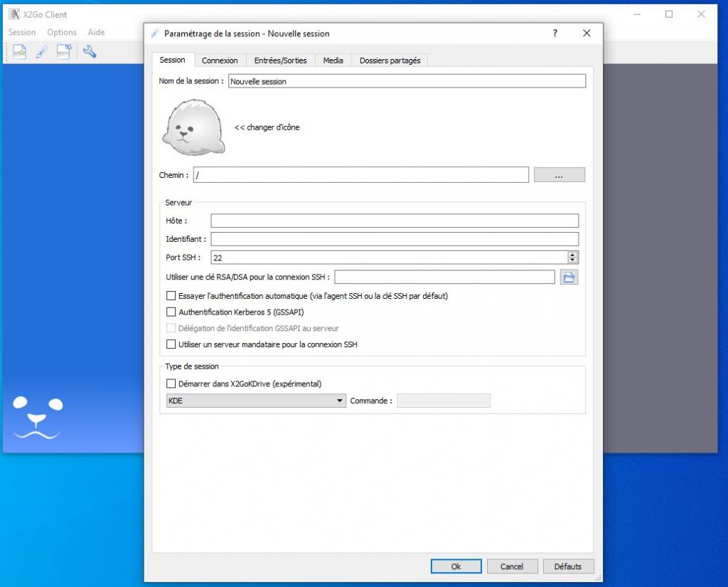Click the new session toolbar icon
The width and height of the screenshot is (728, 587).
coord(20,51)
